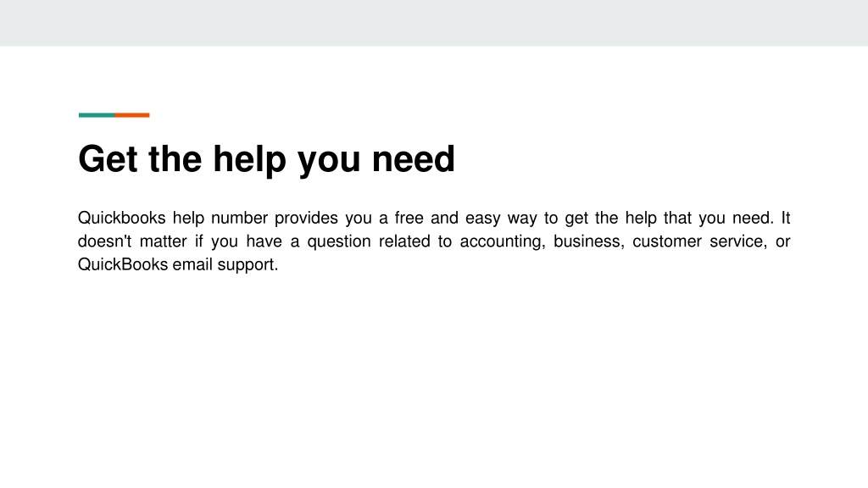Select the word 'number' in first line

coord(239,218)
